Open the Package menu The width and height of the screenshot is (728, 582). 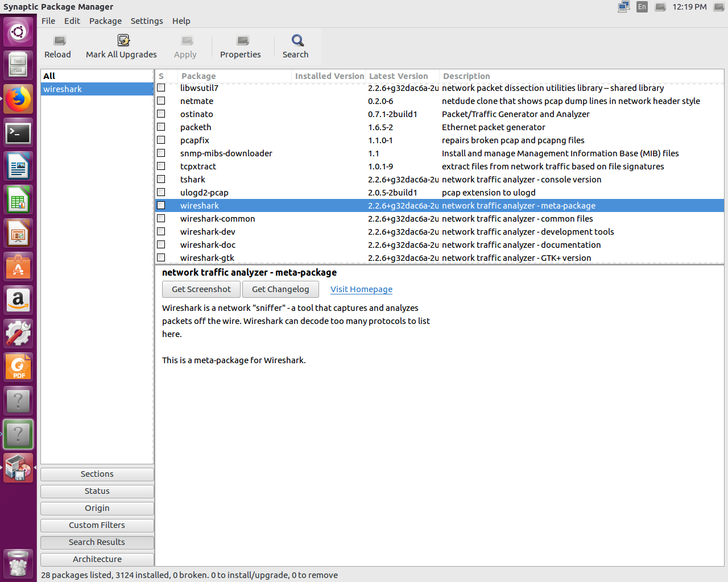pos(105,21)
